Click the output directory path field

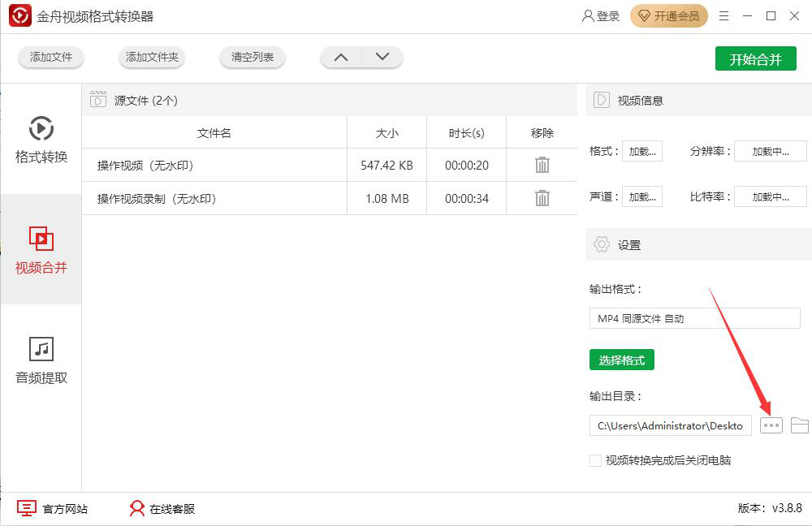(x=670, y=425)
